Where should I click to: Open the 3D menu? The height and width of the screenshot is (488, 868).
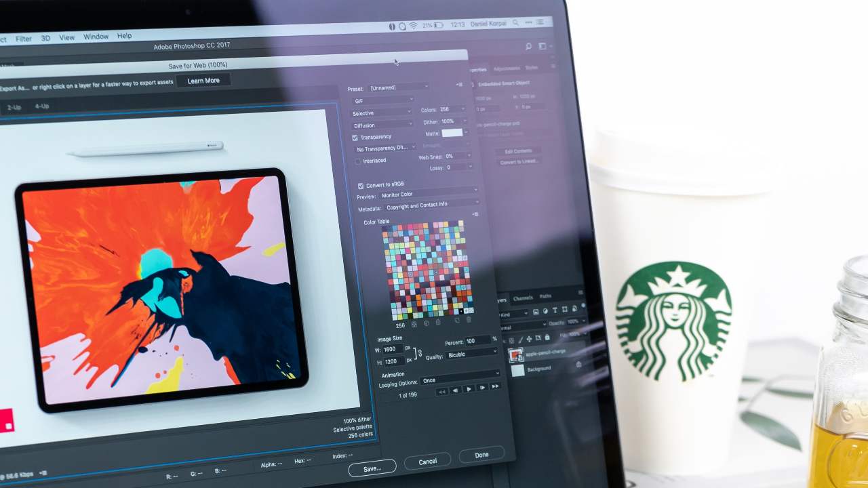(x=45, y=38)
